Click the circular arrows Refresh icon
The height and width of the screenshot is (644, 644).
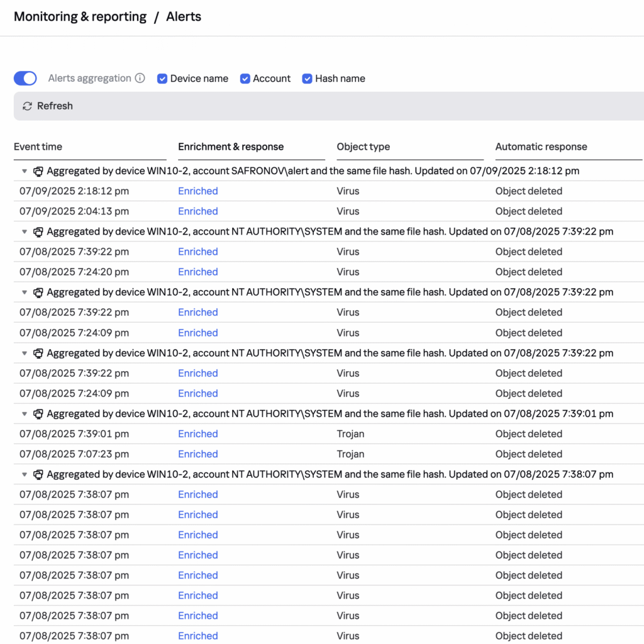(27, 106)
